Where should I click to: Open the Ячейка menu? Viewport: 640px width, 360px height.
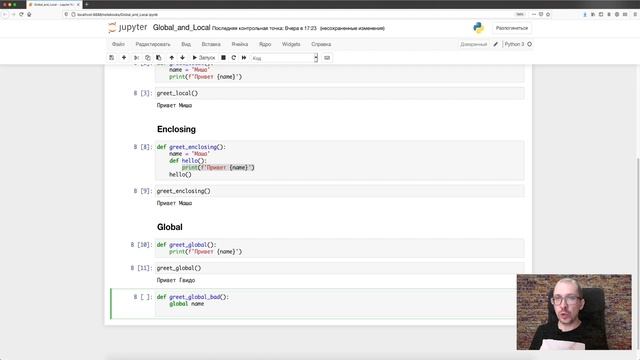[240, 44]
